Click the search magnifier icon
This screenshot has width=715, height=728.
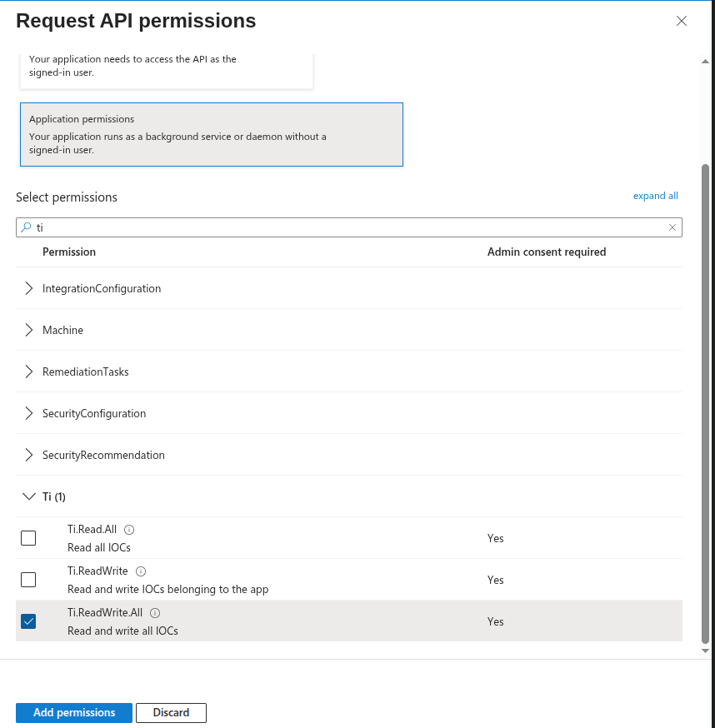tap(26, 227)
